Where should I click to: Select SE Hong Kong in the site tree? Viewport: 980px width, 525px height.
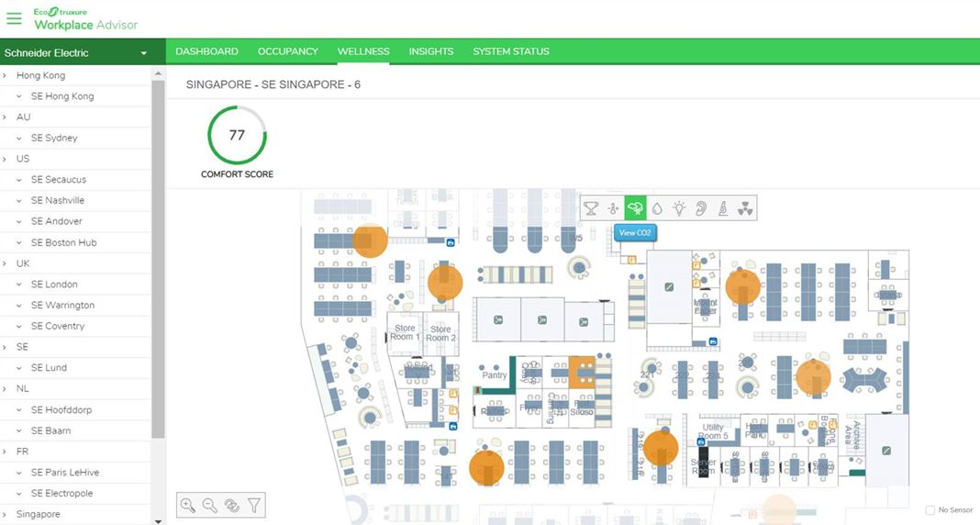[62, 96]
